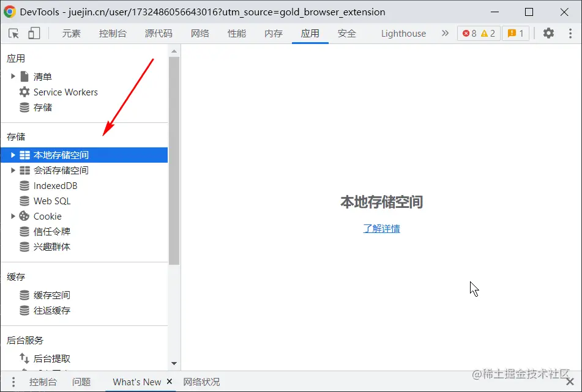
Task: Select the 缓存空间 entry label
Action: coord(51,295)
